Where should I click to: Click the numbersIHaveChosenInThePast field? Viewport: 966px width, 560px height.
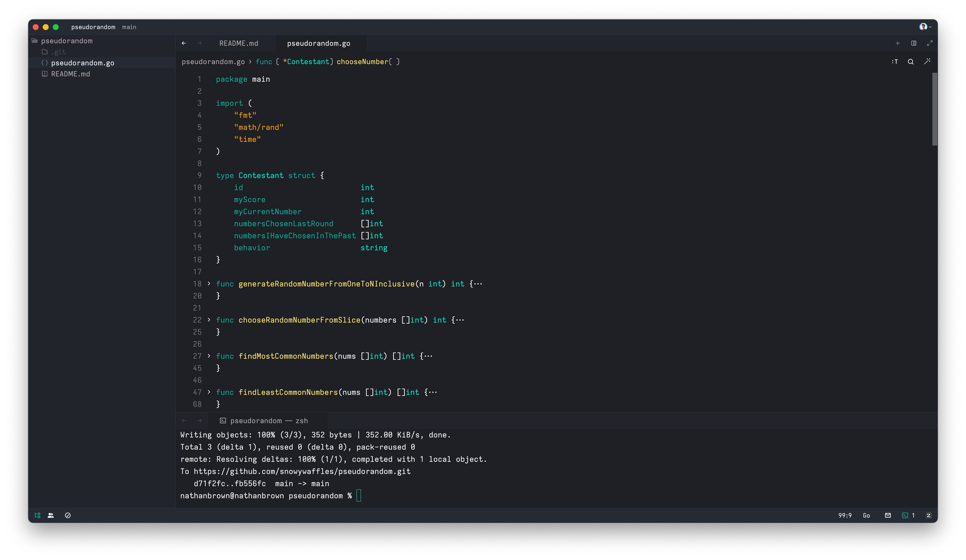[x=295, y=236]
